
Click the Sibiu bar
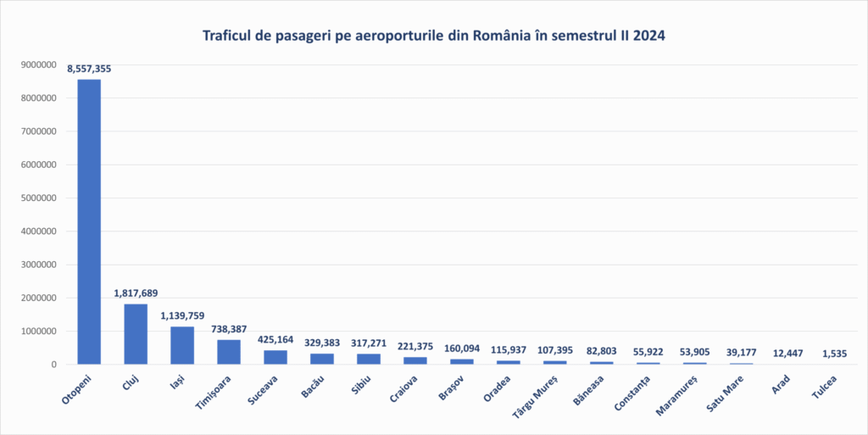tap(368, 359)
